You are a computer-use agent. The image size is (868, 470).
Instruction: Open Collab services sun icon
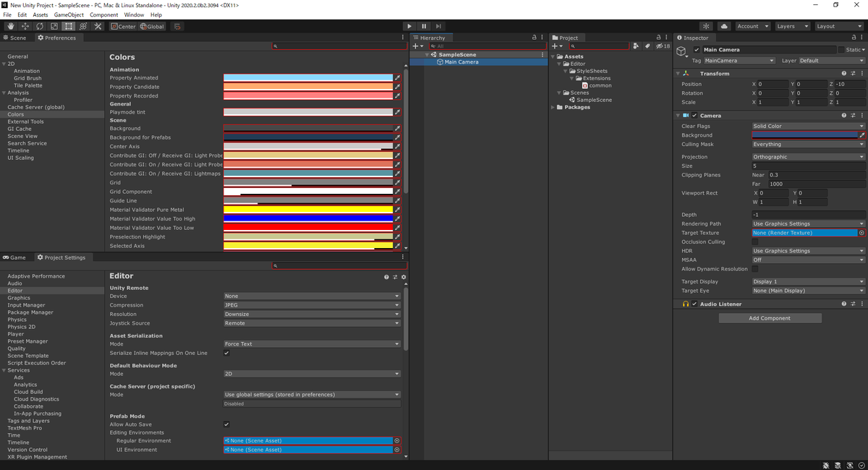click(x=707, y=26)
